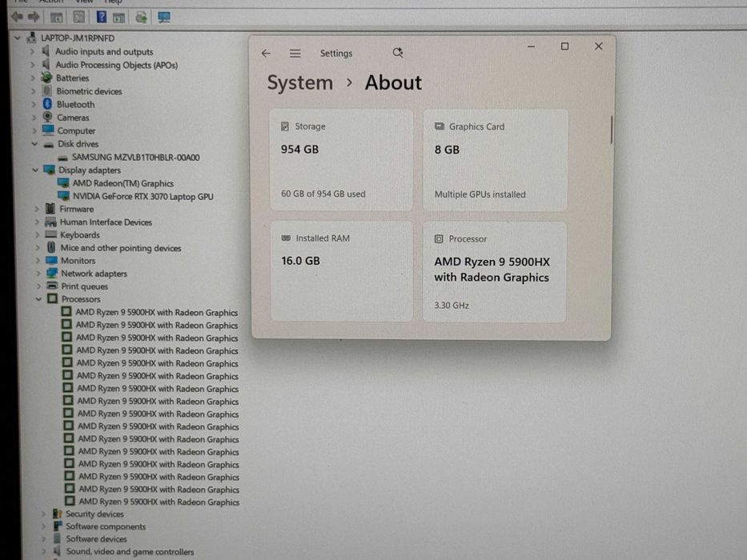Expand Audio inputs and outputs
The width and height of the screenshot is (747, 560).
pos(32,51)
